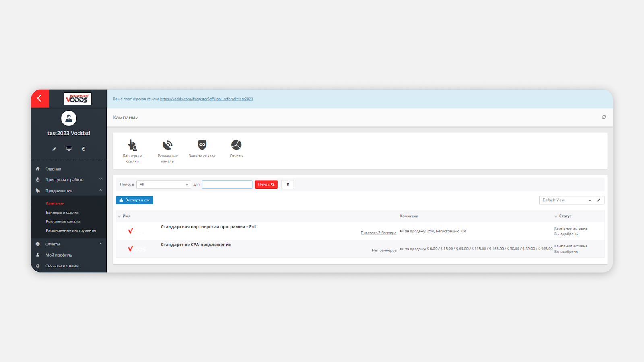Click the Комиссии column header
The image size is (644, 362).
coord(409,216)
